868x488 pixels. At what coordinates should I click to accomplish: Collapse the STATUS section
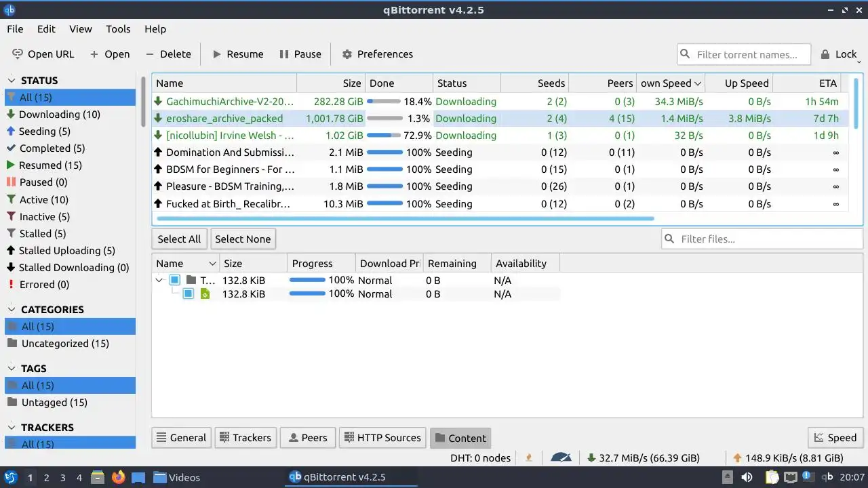11,80
